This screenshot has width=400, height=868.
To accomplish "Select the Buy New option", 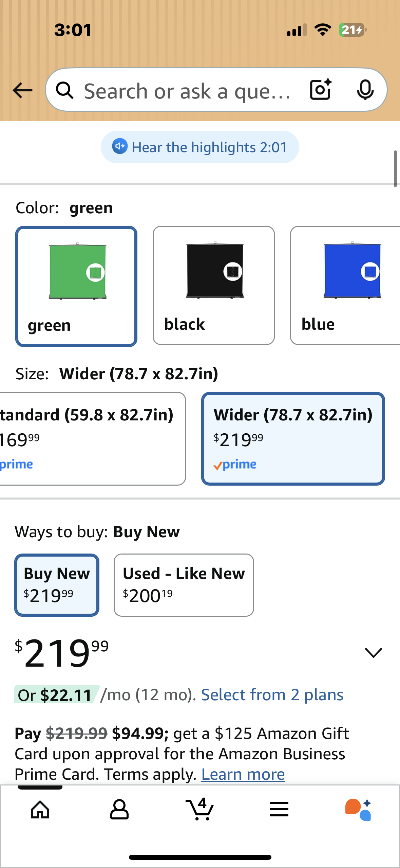I will [x=57, y=585].
